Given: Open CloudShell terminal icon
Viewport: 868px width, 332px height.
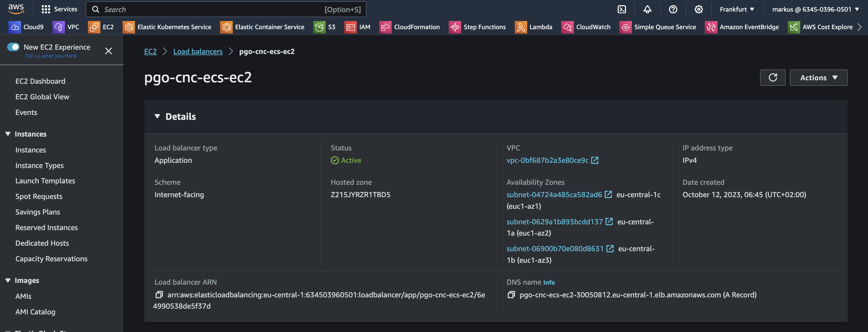Looking at the screenshot, I should pos(622,10).
